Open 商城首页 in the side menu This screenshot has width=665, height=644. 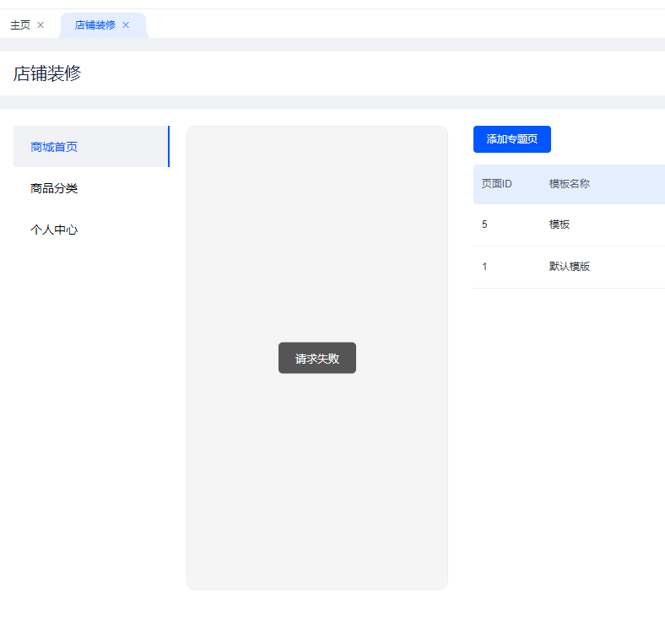(91, 146)
